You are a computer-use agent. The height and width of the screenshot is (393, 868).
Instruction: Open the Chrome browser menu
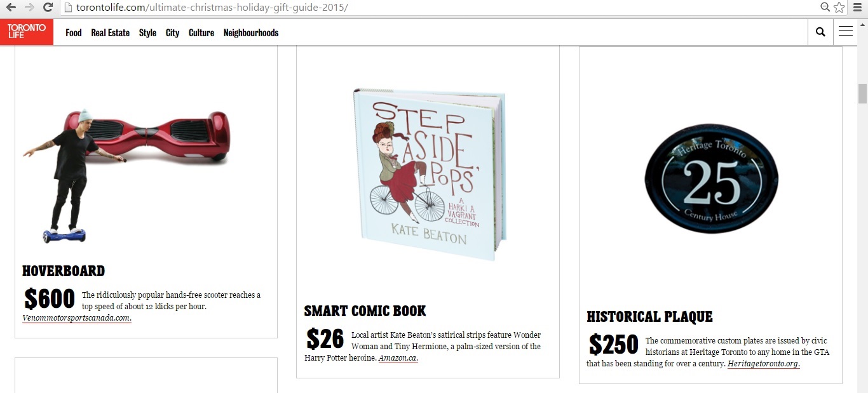coord(857,8)
